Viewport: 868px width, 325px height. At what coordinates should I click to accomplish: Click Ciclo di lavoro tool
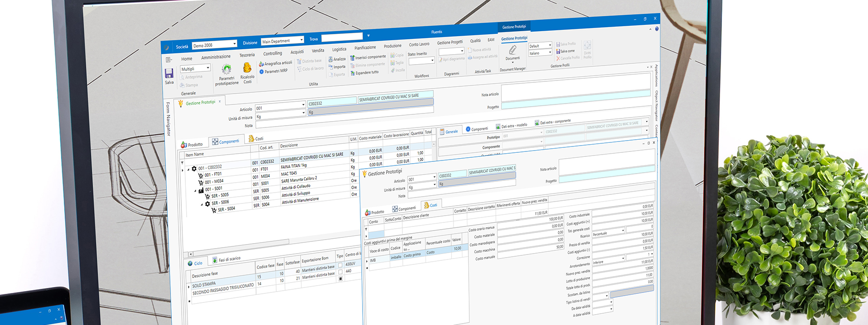click(x=310, y=69)
